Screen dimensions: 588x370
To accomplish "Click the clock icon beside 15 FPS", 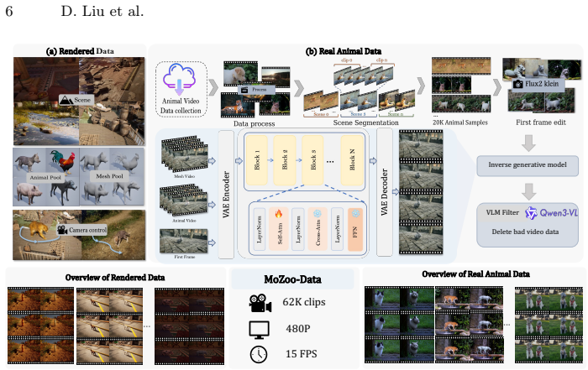I will point(259,354).
